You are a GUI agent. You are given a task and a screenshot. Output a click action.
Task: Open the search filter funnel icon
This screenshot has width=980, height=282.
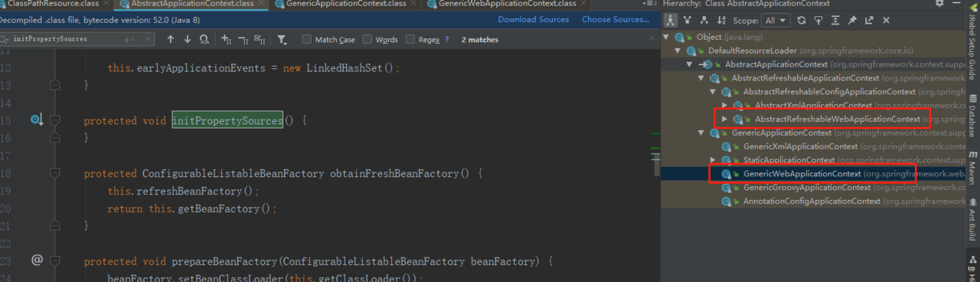click(x=282, y=39)
